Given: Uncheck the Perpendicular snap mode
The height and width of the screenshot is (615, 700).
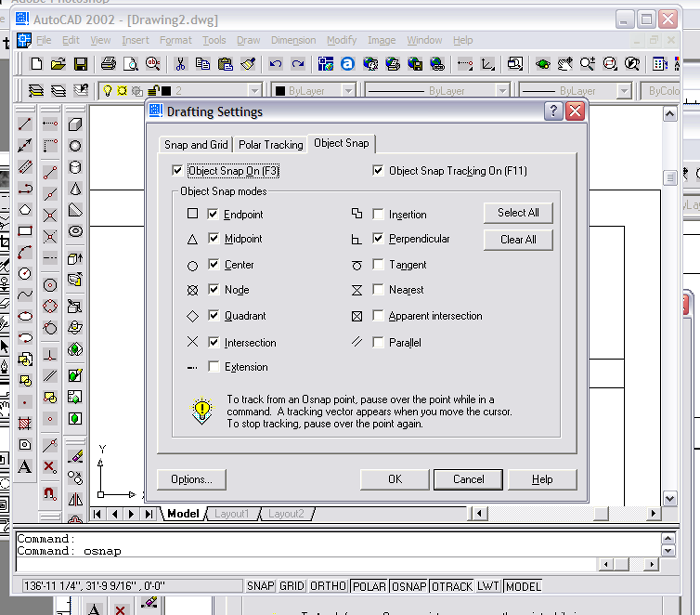Looking at the screenshot, I should pyautogui.click(x=378, y=238).
